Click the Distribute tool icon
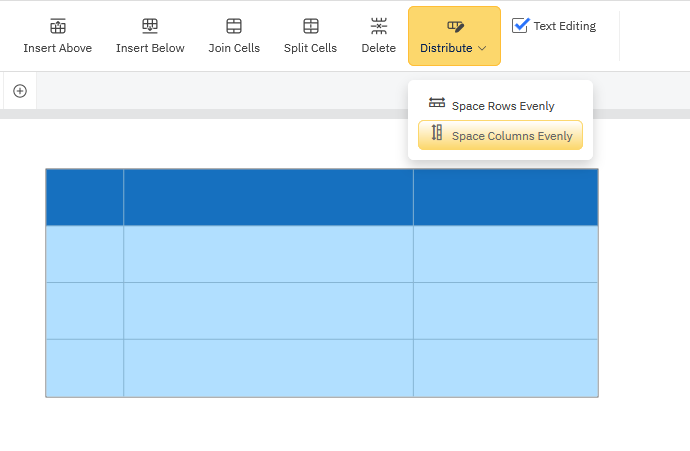Viewport: 690px width, 451px height. point(455,26)
